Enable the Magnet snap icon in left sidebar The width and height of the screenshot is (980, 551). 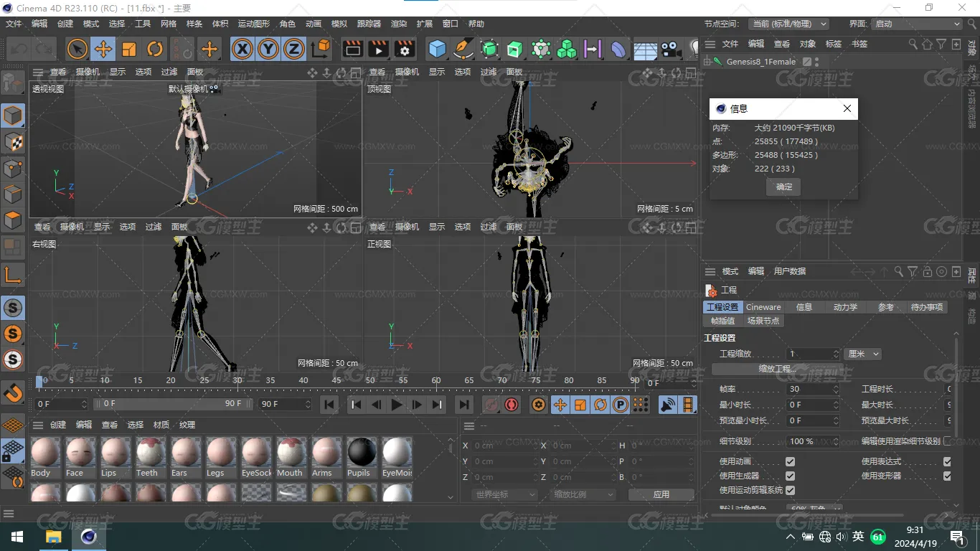(14, 392)
